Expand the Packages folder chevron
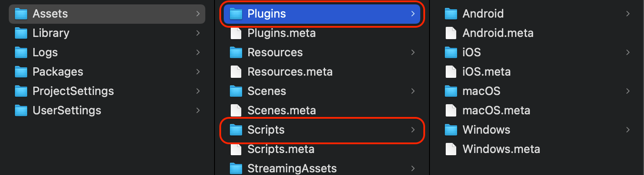The image size is (644, 175). coord(198,72)
